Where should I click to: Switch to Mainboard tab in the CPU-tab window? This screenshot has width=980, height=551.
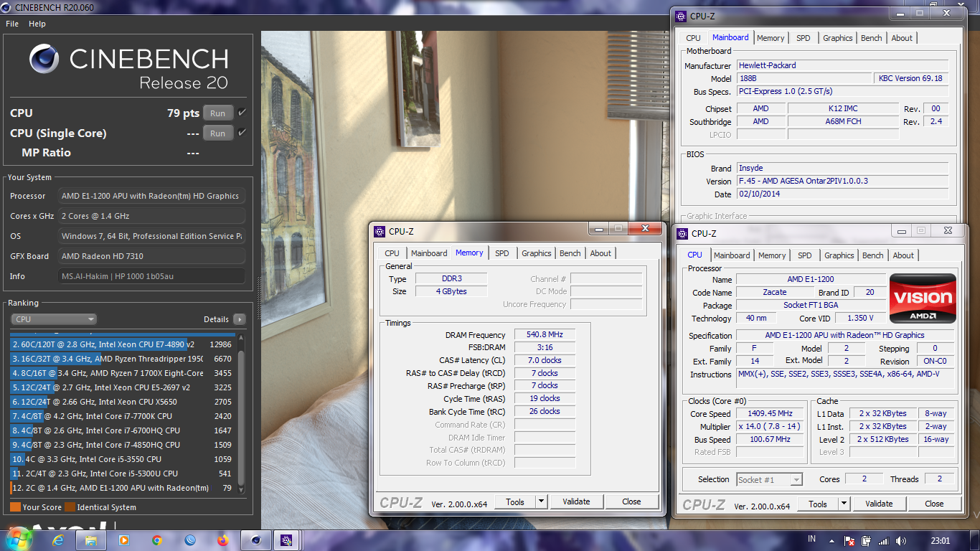(x=732, y=255)
